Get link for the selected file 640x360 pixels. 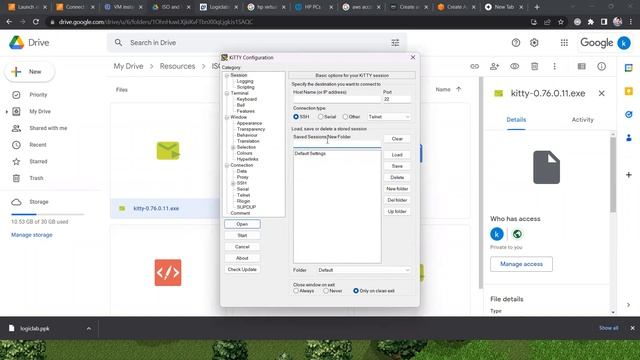[x=474, y=66]
